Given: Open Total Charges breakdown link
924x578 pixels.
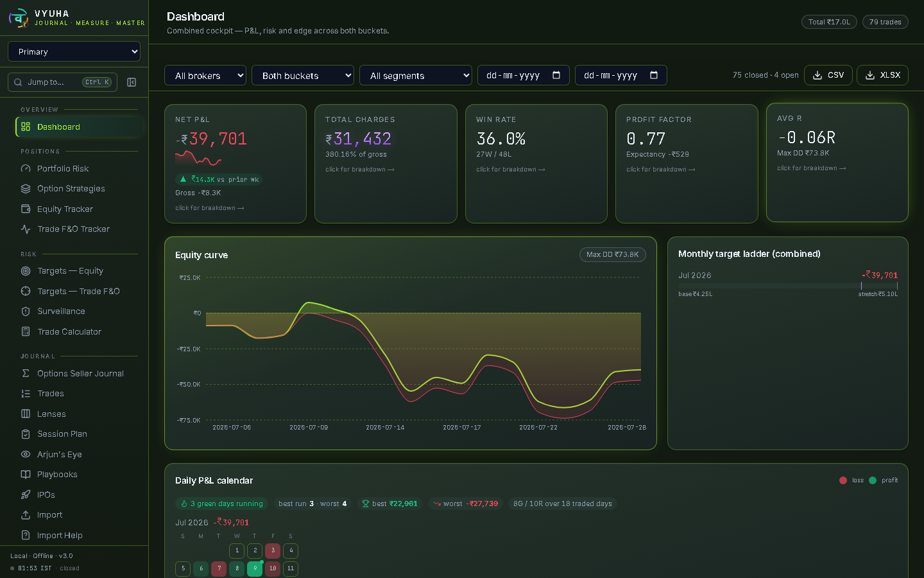Looking at the screenshot, I should tap(360, 170).
